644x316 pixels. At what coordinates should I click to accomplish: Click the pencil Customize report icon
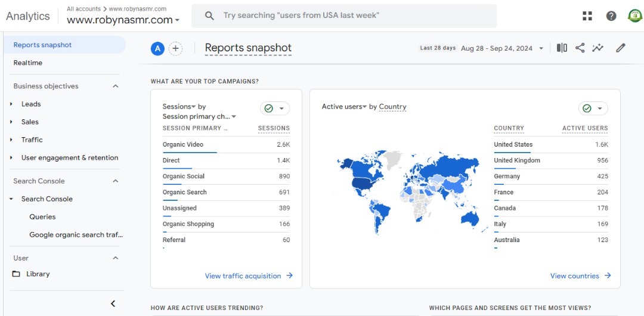(x=621, y=48)
